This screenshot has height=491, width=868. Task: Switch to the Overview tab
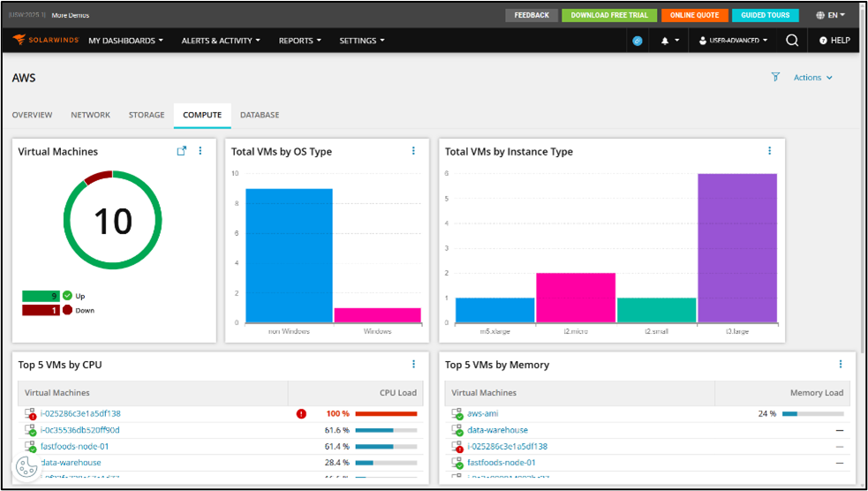(x=32, y=115)
